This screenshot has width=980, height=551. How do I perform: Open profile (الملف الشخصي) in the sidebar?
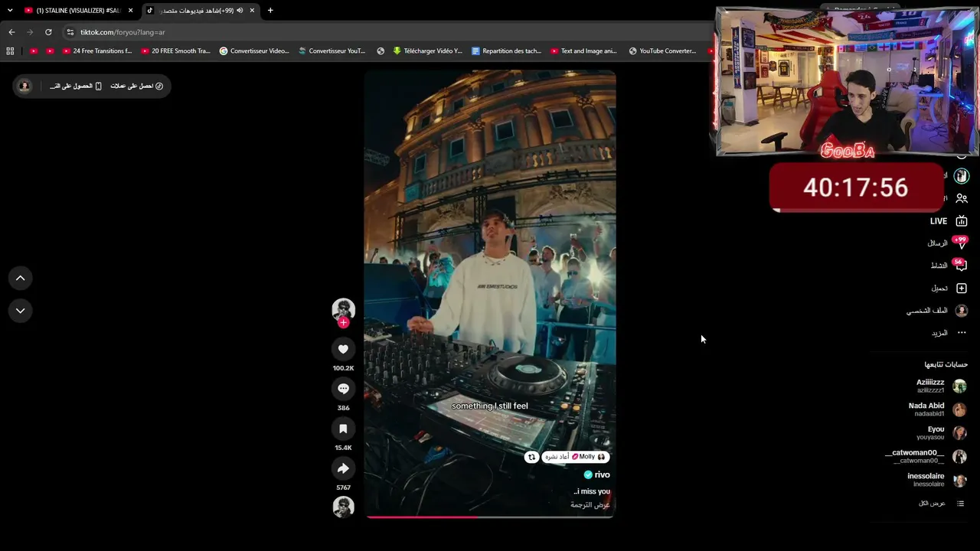tap(938, 311)
